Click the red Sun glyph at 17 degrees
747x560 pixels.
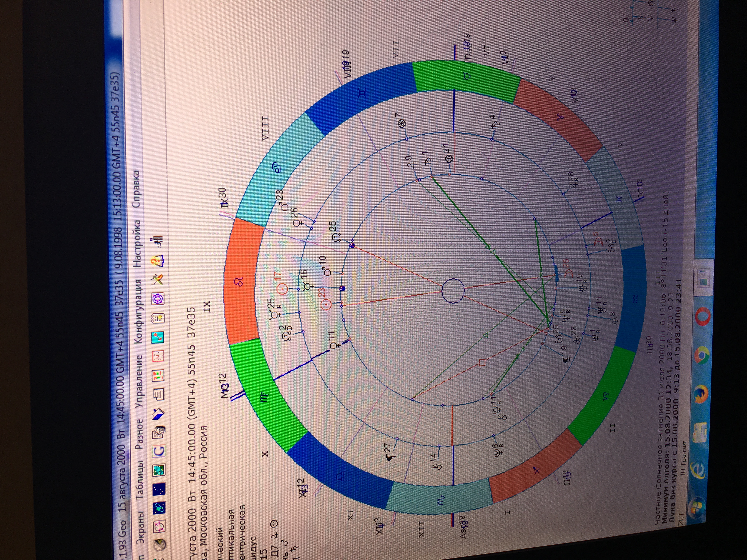tap(282, 289)
